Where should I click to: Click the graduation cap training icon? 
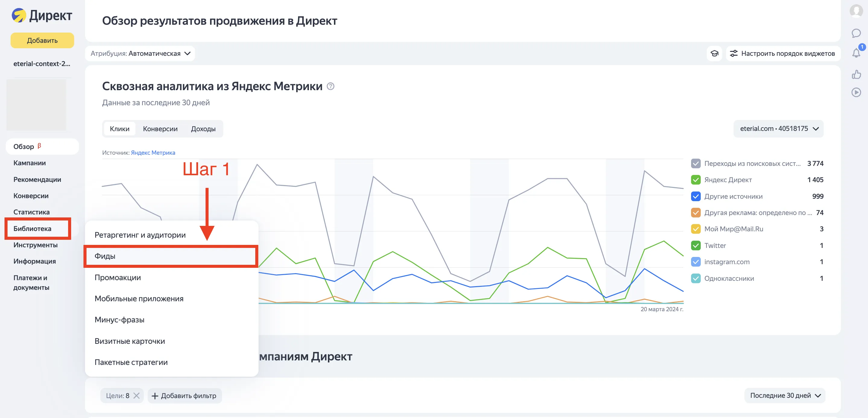pyautogui.click(x=714, y=54)
